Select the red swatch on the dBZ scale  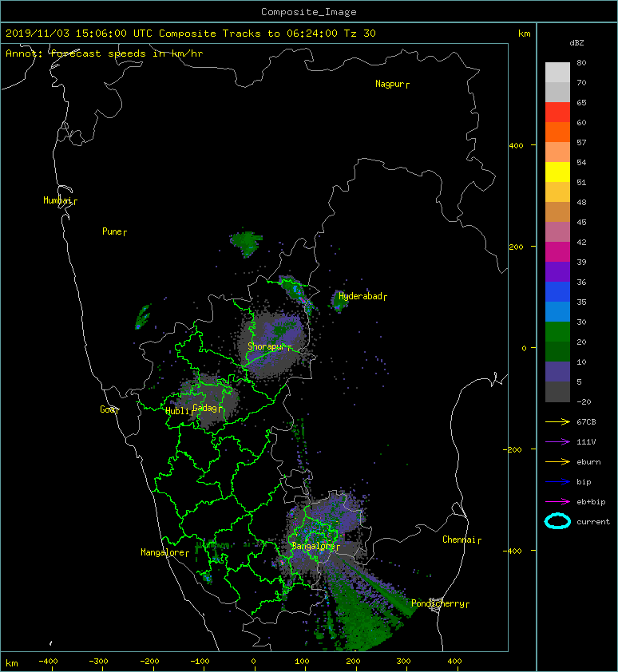(557, 112)
